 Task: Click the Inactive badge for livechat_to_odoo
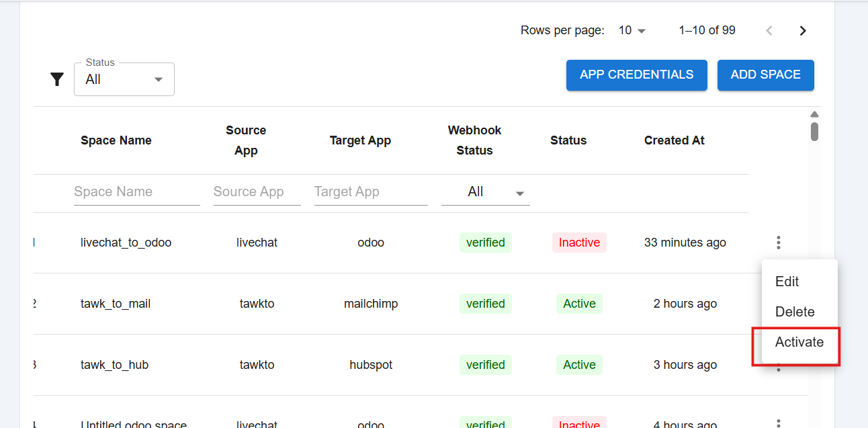[579, 243]
